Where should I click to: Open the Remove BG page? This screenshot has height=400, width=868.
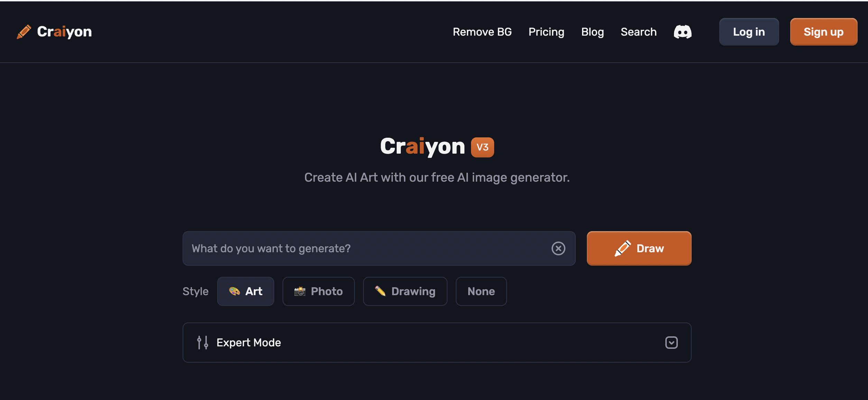(482, 31)
